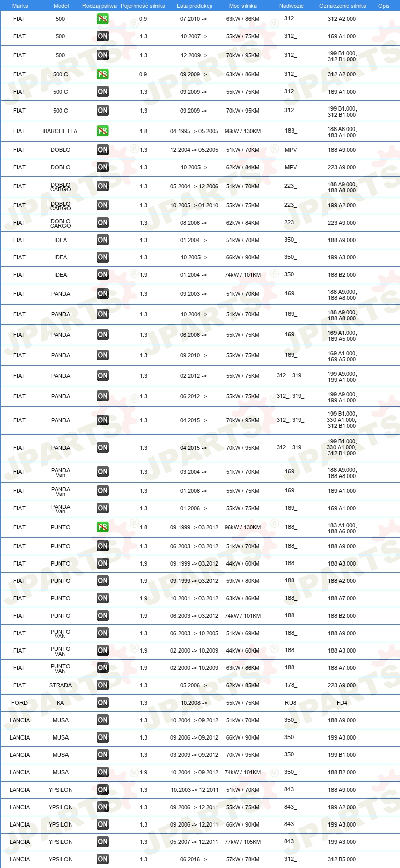Viewport: 400px width, 868px height.
Task: Click the ON icon in the Panda 09.2003 row
Action: [x=103, y=294]
